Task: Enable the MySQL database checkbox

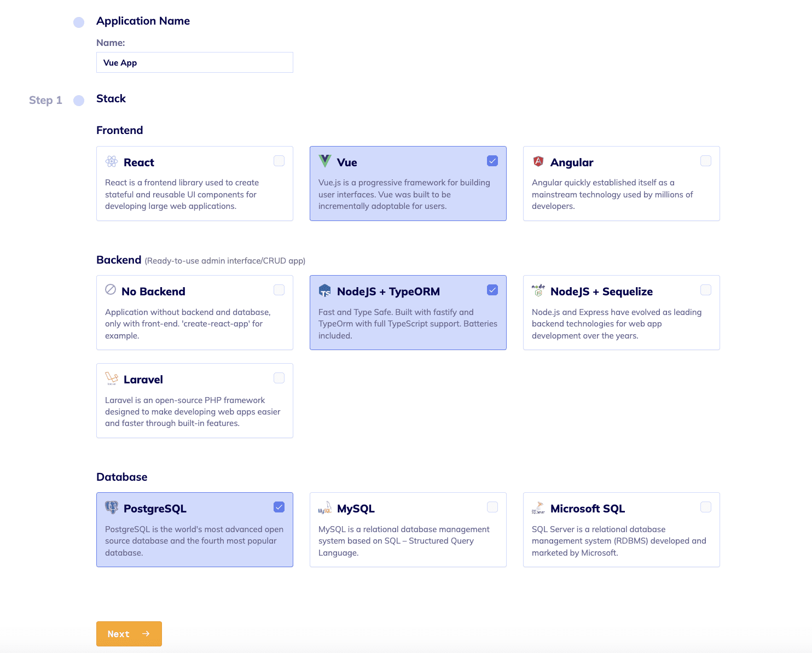Action: [x=492, y=507]
